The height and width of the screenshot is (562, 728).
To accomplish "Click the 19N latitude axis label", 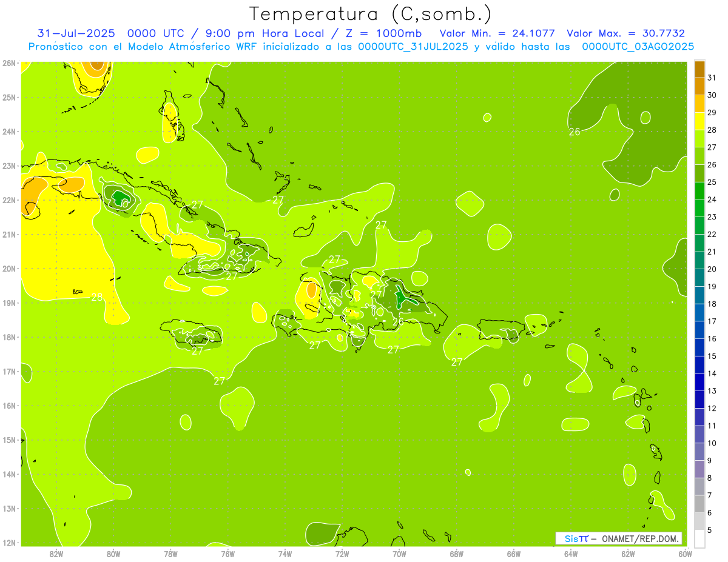I will tap(10, 303).
